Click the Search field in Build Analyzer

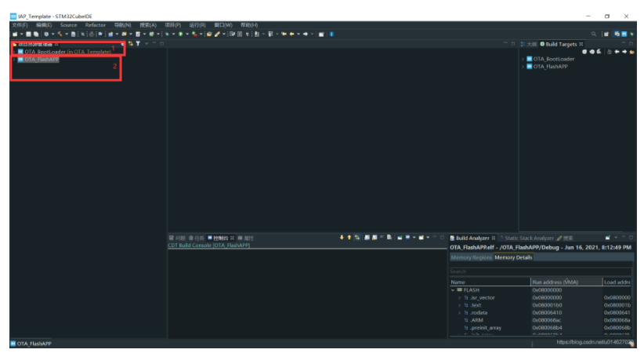(540, 271)
